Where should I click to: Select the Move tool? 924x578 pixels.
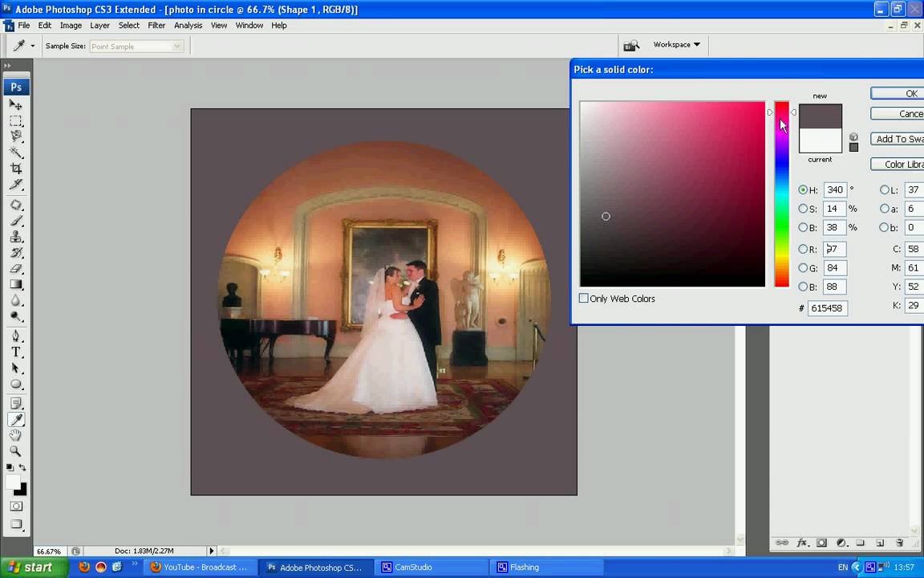[15, 105]
